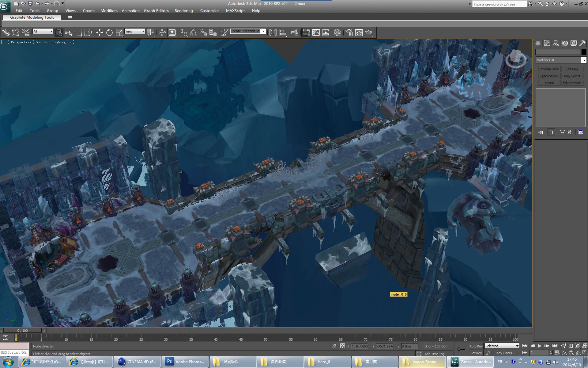
Task: Toggle Auto Key animation mode
Action: [x=476, y=346]
